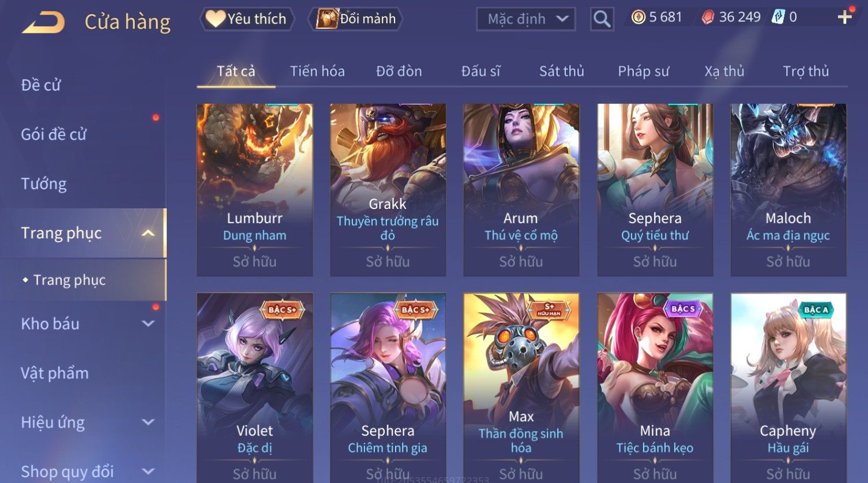Switch to the Sát thủ tab

click(x=561, y=71)
